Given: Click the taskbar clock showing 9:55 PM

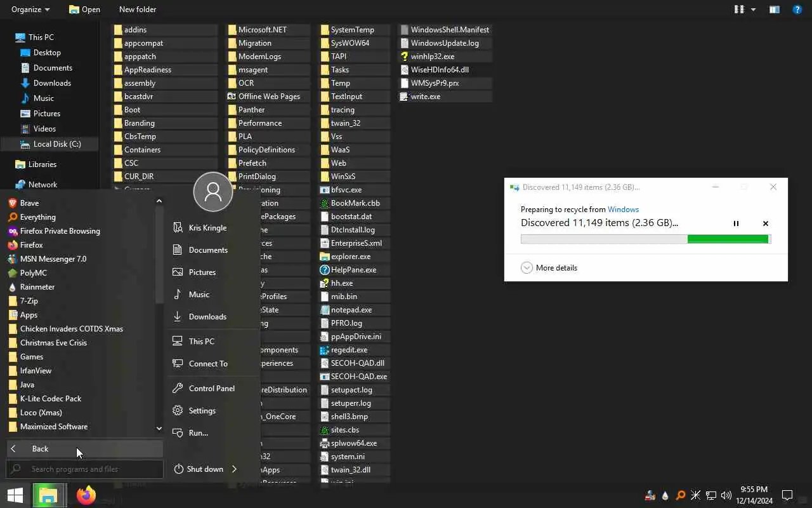Looking at the screenshot, I should click(754, 495).
